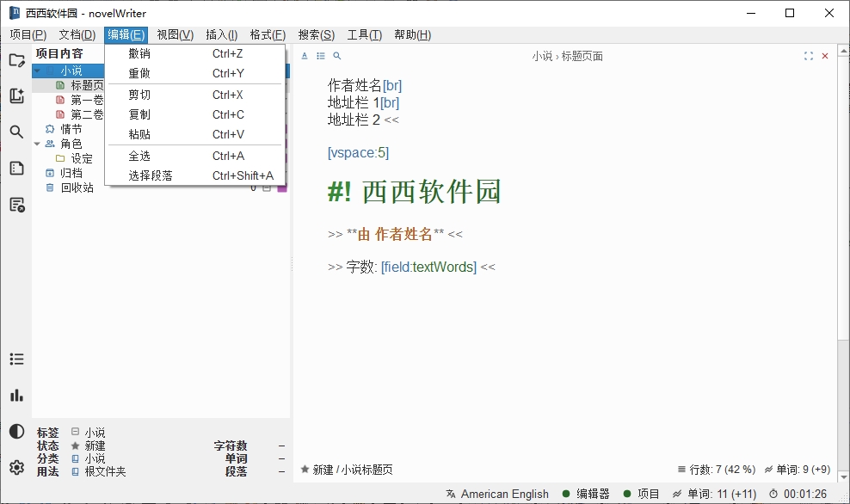Choose 全选 menu entry
This screenshot has height=504, width=850.
click(195, 156)
